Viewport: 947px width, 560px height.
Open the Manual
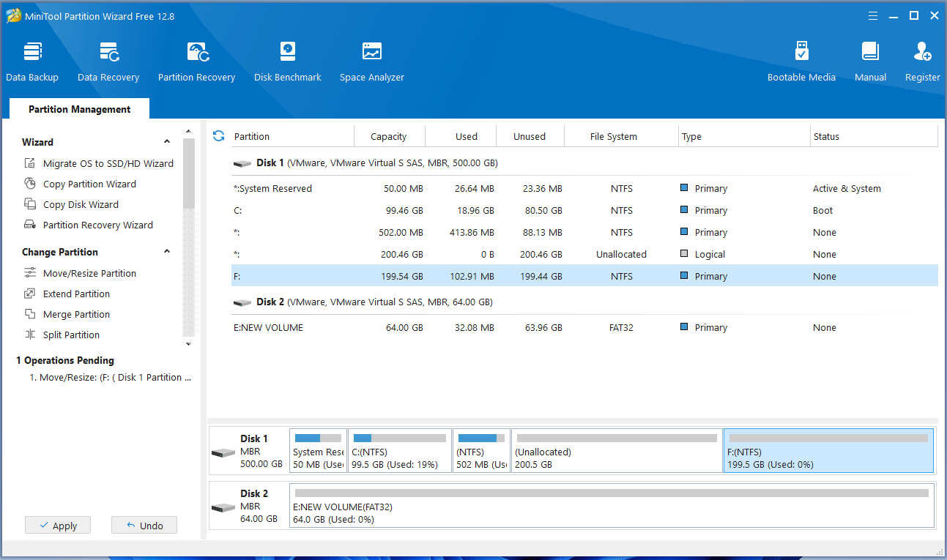coord(870,62)
